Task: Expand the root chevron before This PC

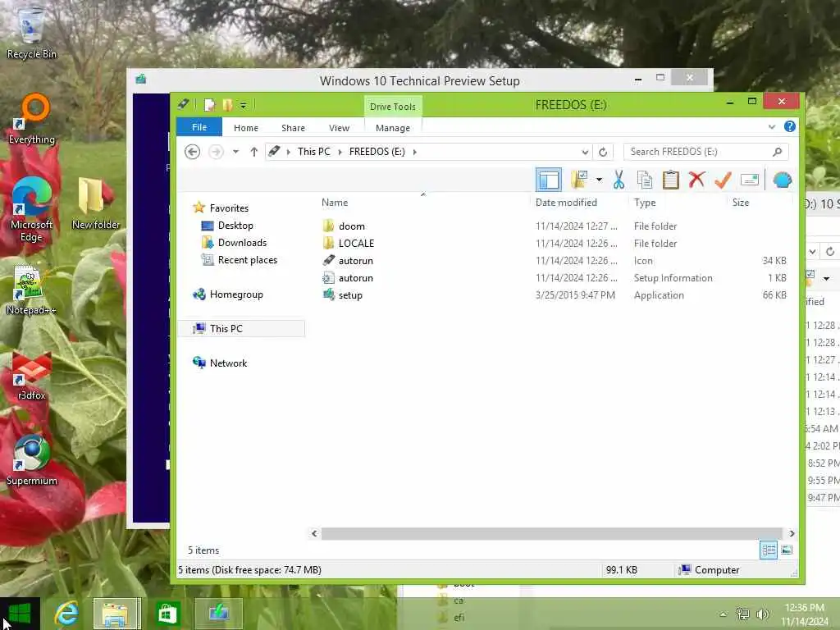Action: pos(288,152)
